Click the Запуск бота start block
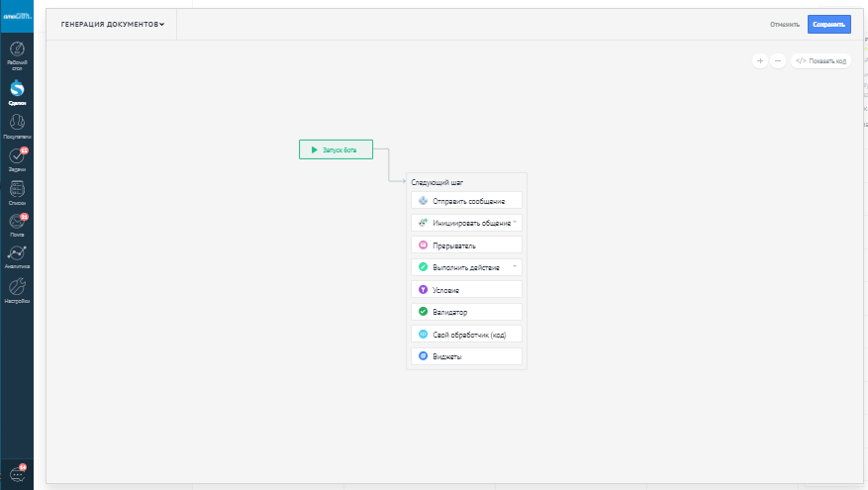The height and width of the screenshot is (490, 868). (x=336, y=149)
